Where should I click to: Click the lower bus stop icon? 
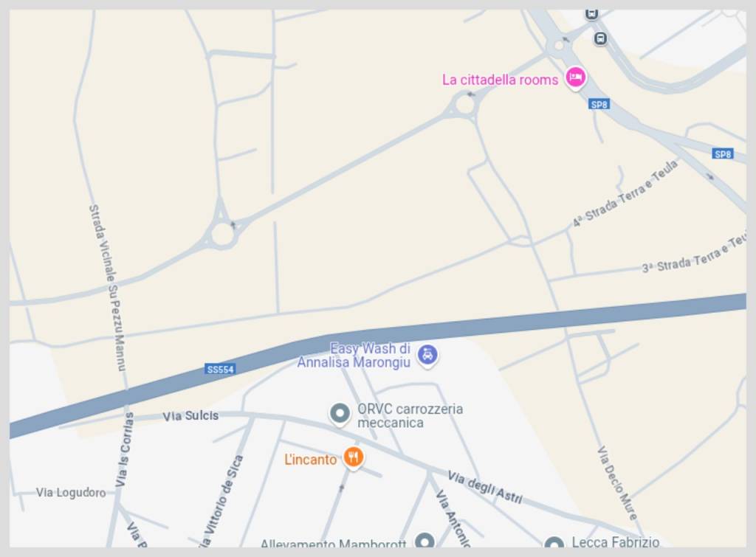point(600,38)
